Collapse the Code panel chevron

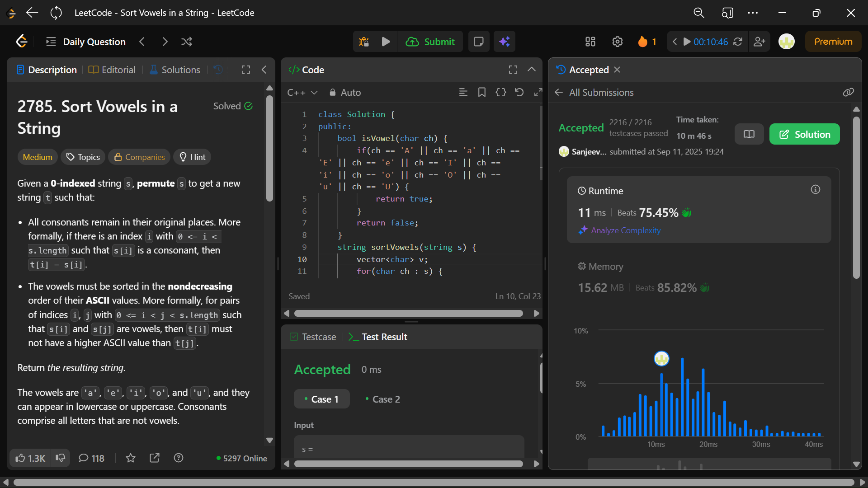pos(532,70)
